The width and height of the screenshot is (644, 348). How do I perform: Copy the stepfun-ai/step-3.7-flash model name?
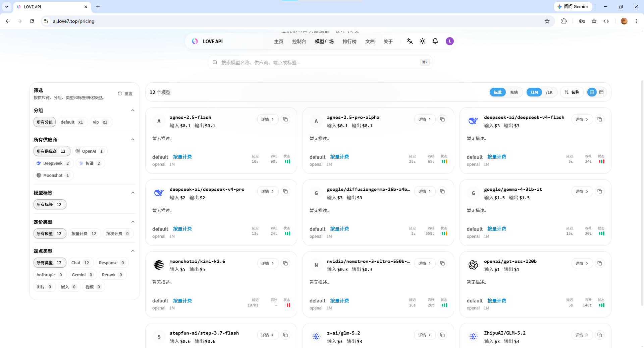click(x=285, y=335)
